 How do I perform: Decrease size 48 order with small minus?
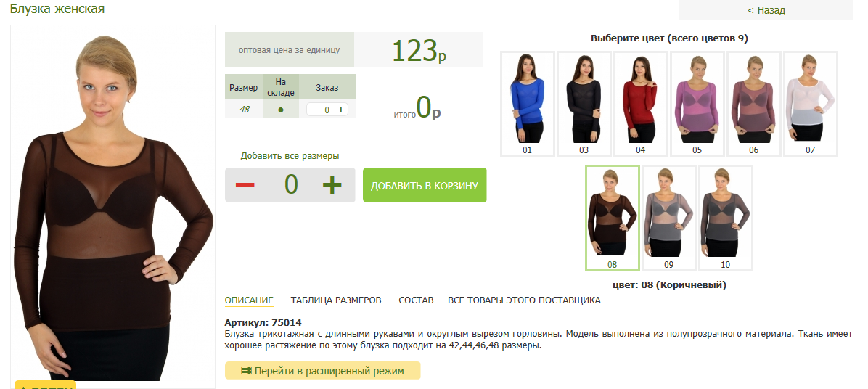[x=314, y=110]
